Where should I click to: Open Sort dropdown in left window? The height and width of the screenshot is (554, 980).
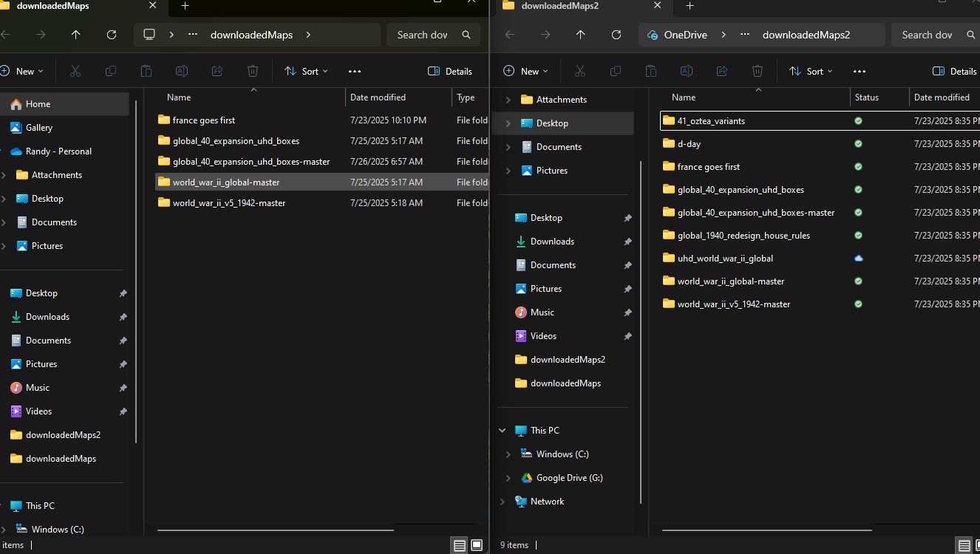(x=306, y=72)
